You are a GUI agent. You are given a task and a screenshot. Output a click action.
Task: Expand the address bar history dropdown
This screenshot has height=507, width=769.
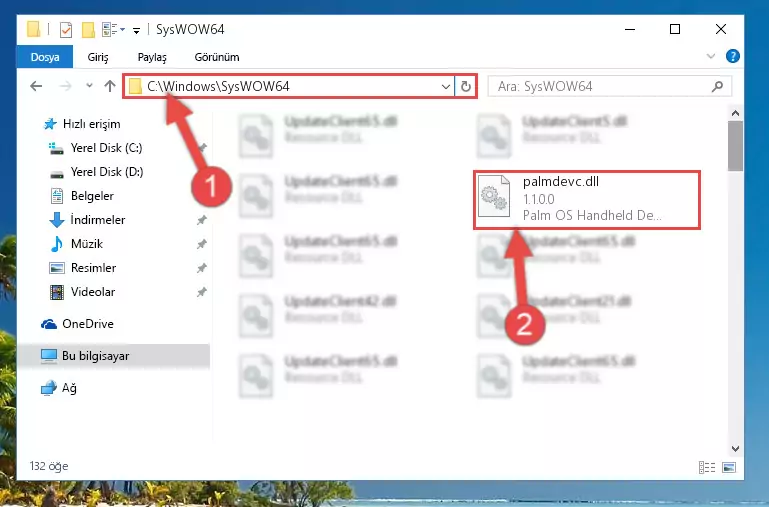(x=446, y=87)
